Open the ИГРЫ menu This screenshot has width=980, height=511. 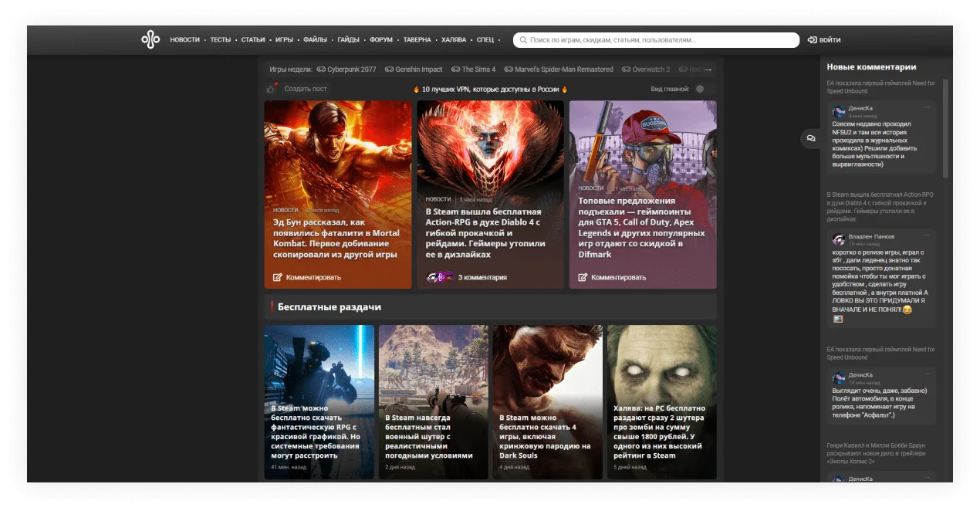coord(284,39)
